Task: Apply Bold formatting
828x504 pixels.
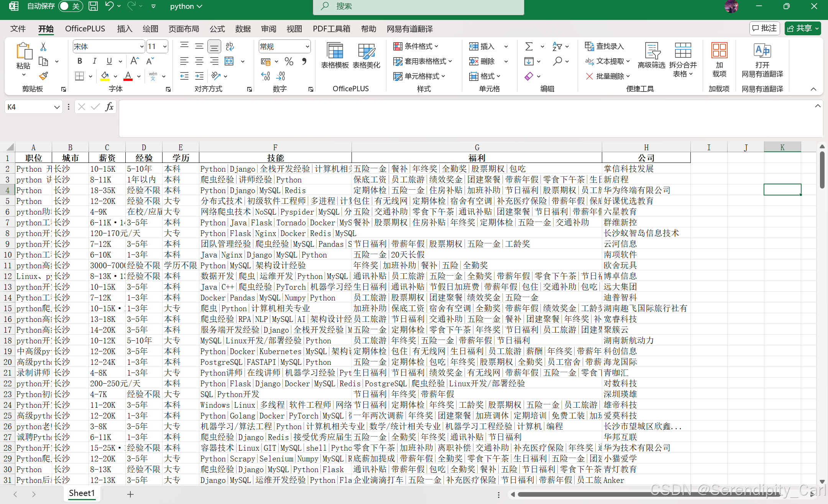Action: (79, 61)
